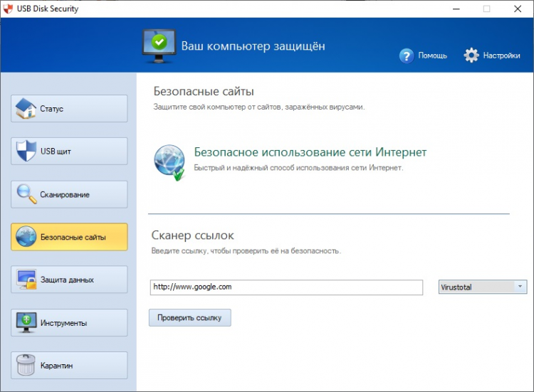The image size is (534, 392).
Task: Click the magnifier icon beside Сканирование
Action: [26, 194]
